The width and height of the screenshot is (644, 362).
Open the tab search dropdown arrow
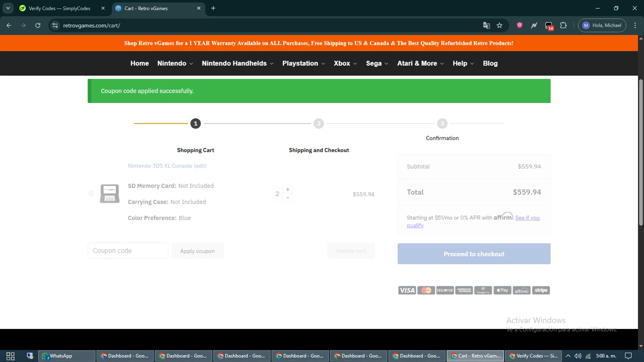pyautogui.click(x=8, y=8)
